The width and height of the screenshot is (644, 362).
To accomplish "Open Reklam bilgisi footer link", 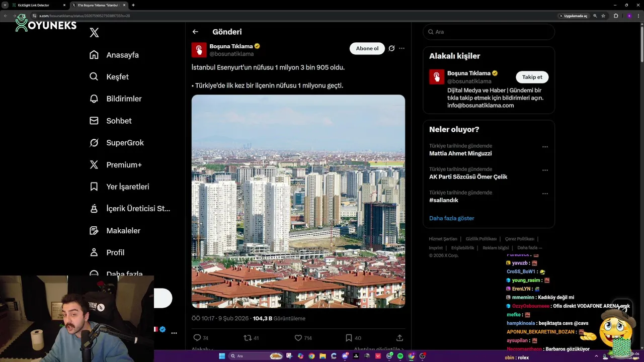I will (496, 248).
